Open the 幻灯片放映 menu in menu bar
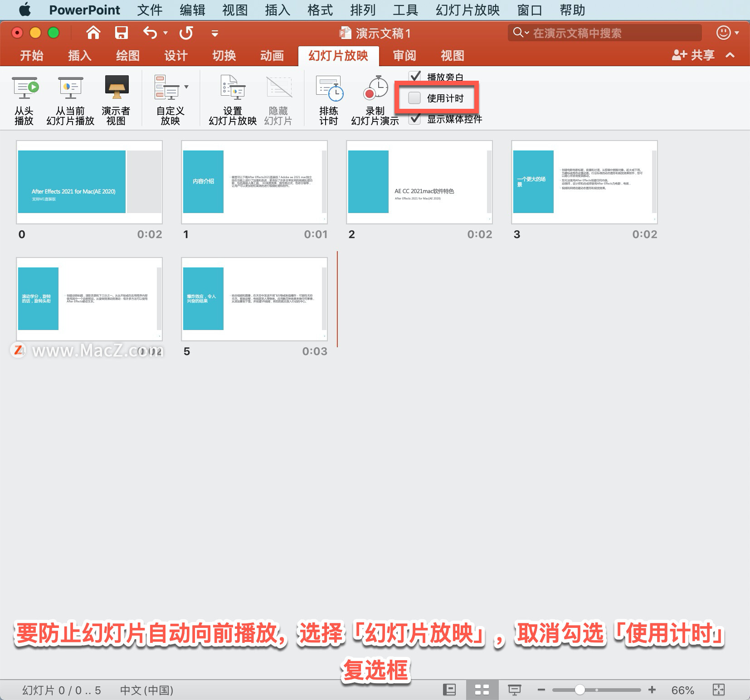 tap(468, 10)
